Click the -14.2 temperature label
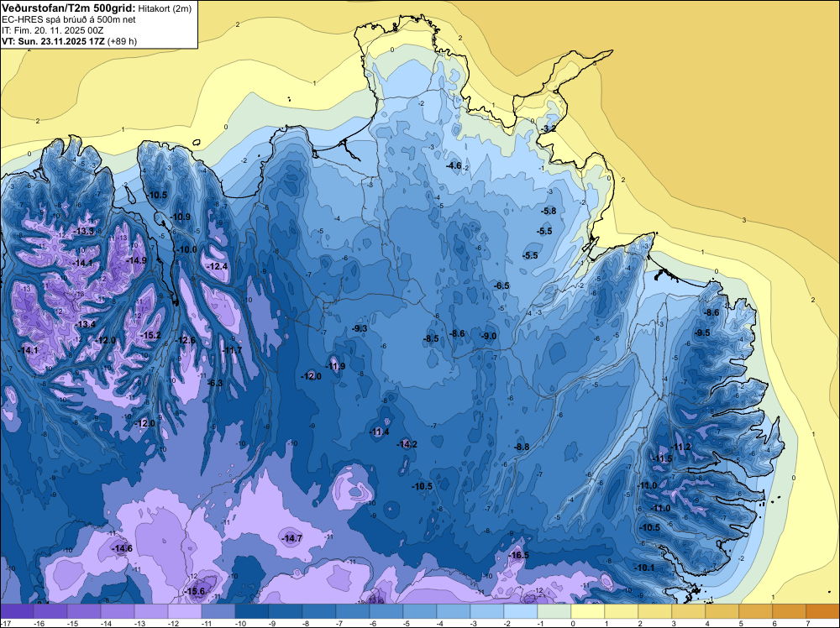The width and height of the screenshot is (840, 628). coord(407,444)
